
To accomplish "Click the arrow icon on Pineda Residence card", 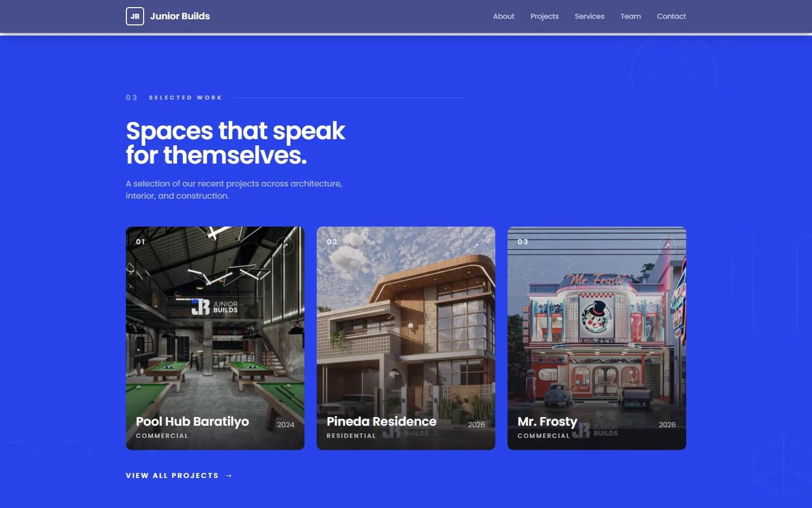I will click(x=476, y=246).
